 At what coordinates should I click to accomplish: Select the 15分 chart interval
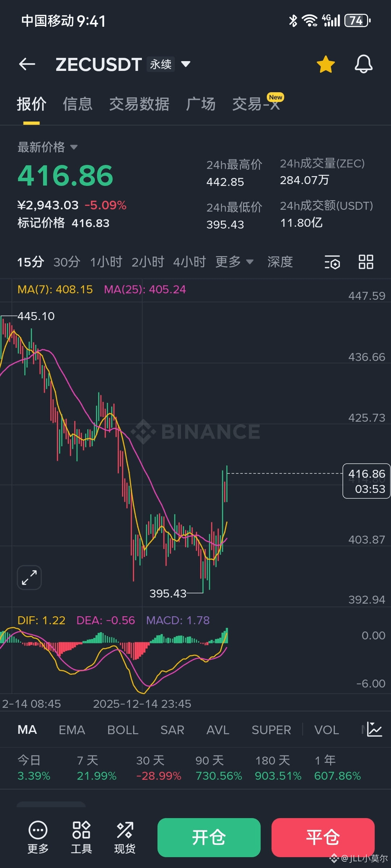tap(30, 262)
